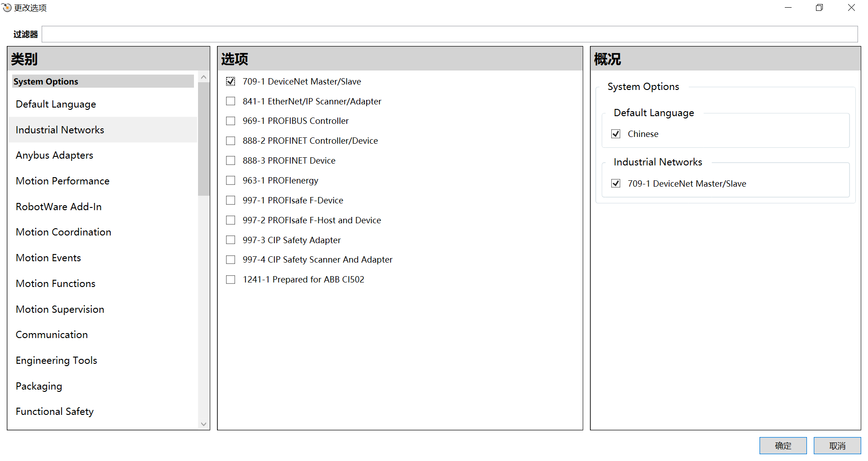Click the category list scrollbar thumb

click(x=203, y=139)
